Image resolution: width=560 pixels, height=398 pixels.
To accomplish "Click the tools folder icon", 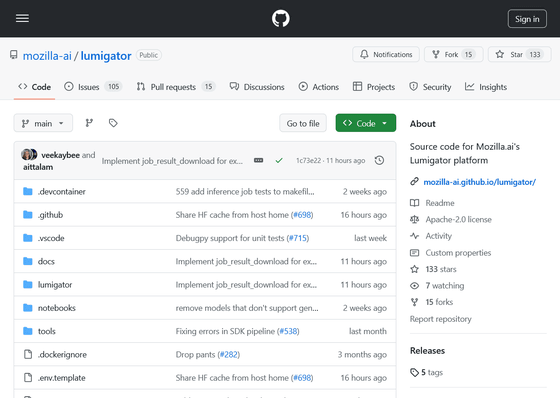I will click(28, 331).
